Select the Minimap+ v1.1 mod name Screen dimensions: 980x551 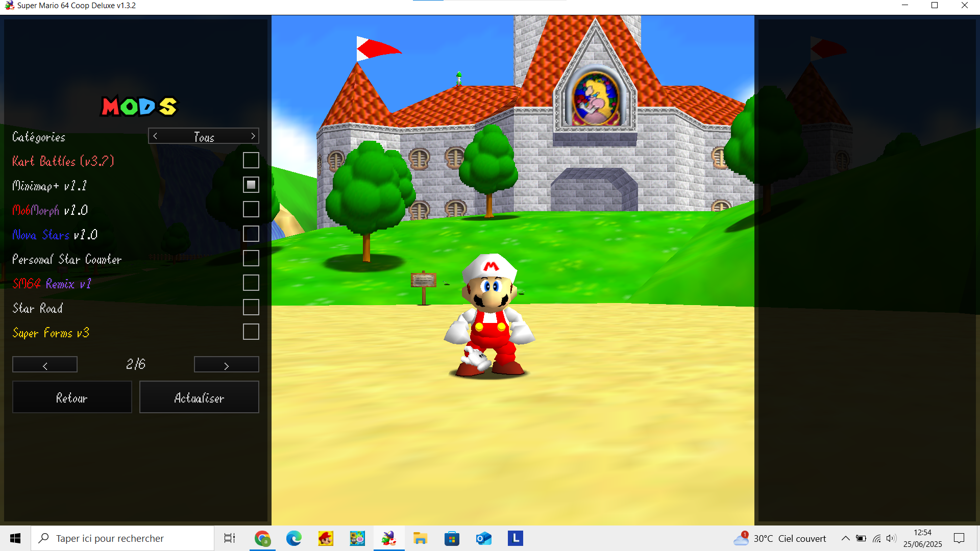click(x=50, y=186)
